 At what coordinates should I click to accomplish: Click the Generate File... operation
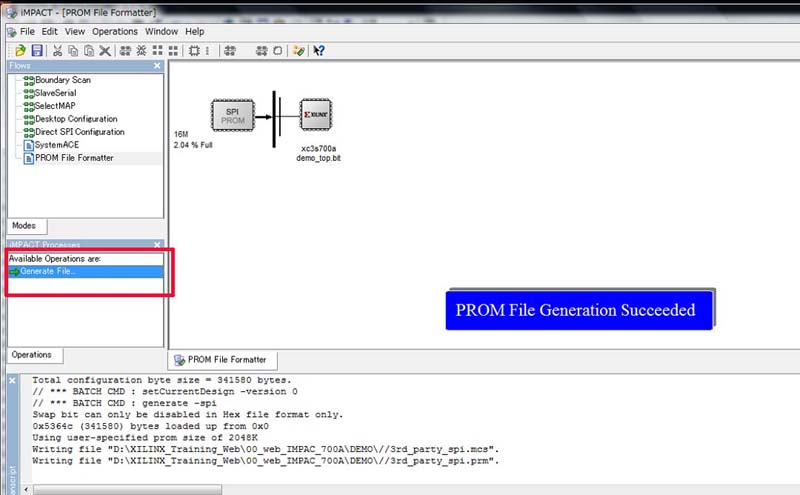click(x=86, y=271)
